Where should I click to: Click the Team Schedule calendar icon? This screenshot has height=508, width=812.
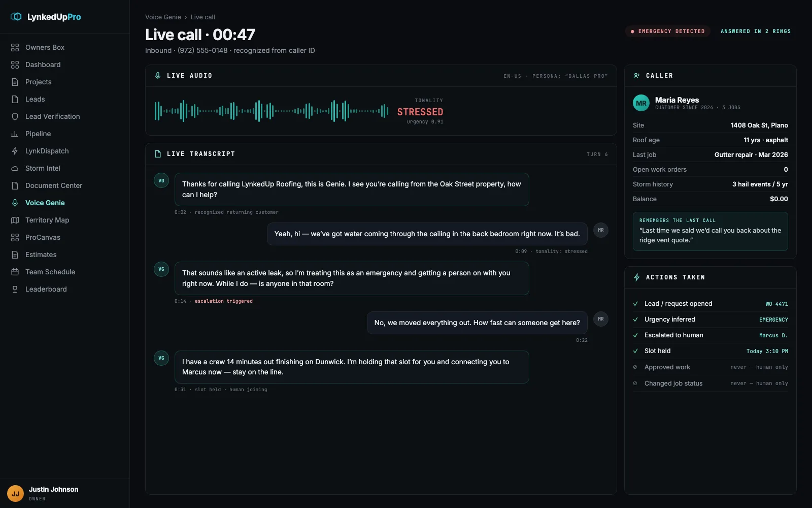[x=15, y=272]
